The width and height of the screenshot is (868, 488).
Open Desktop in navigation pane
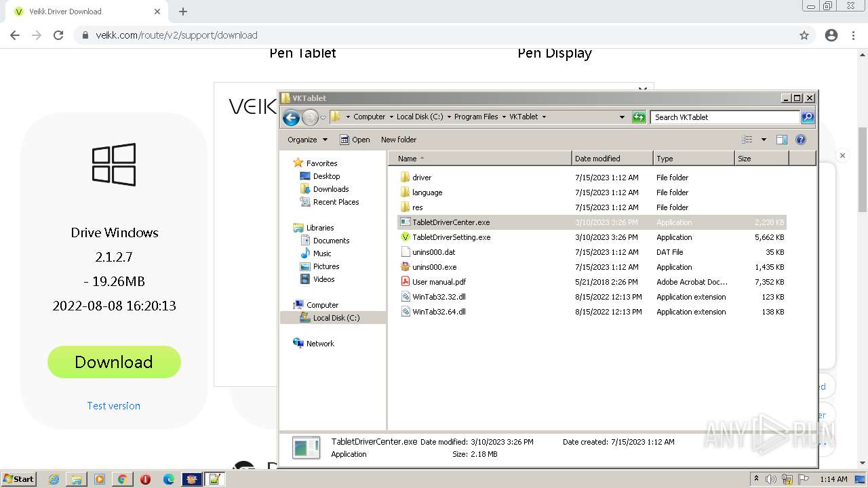click(326, 176)
